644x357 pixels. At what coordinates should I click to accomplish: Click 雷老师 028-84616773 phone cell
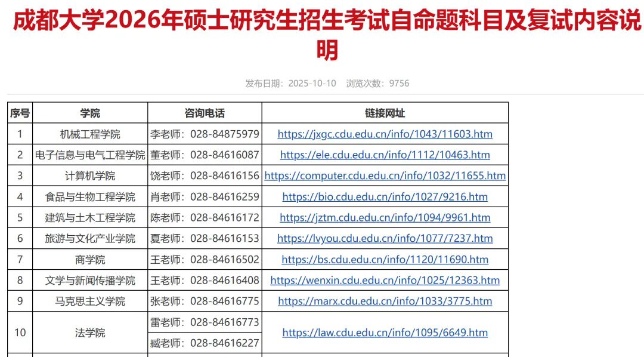coord(205,322)
